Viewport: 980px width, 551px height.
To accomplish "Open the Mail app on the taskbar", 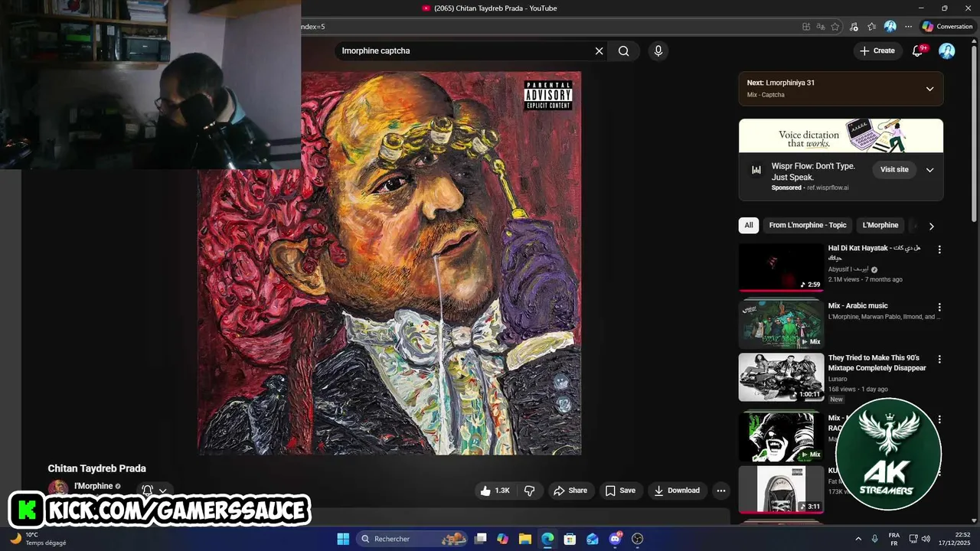I will coord(593,539).
